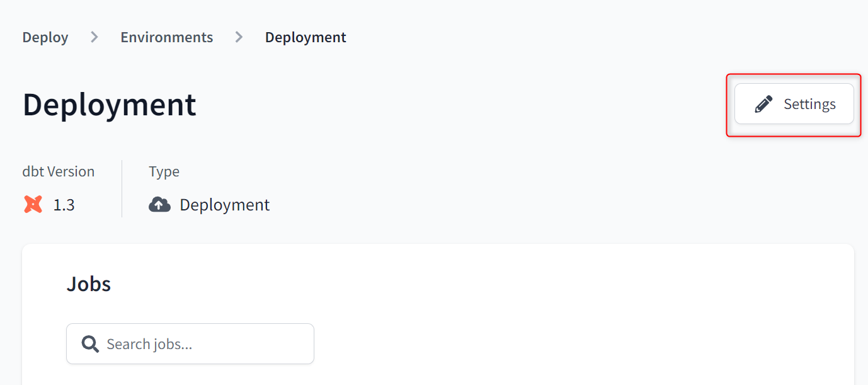Click chevron separator after Environments breadcrumb
868x385 pixels.
[239, 37]
